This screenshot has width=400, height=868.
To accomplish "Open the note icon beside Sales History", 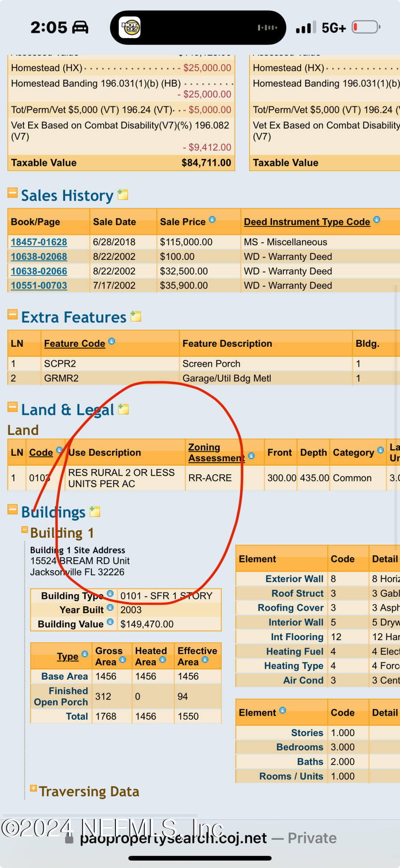I will tap(123, 194).
